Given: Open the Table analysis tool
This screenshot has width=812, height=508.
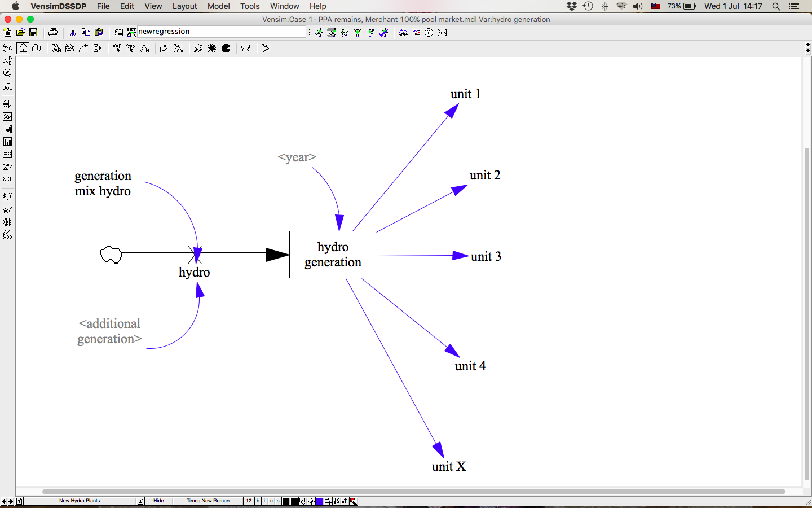Looking at the screenshot, I should [7, 154].
